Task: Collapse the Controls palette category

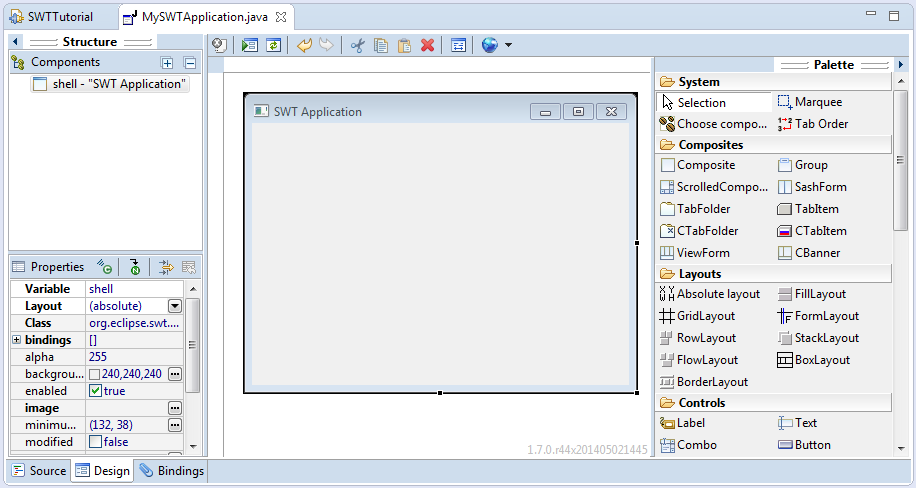Action: [775, 403]
